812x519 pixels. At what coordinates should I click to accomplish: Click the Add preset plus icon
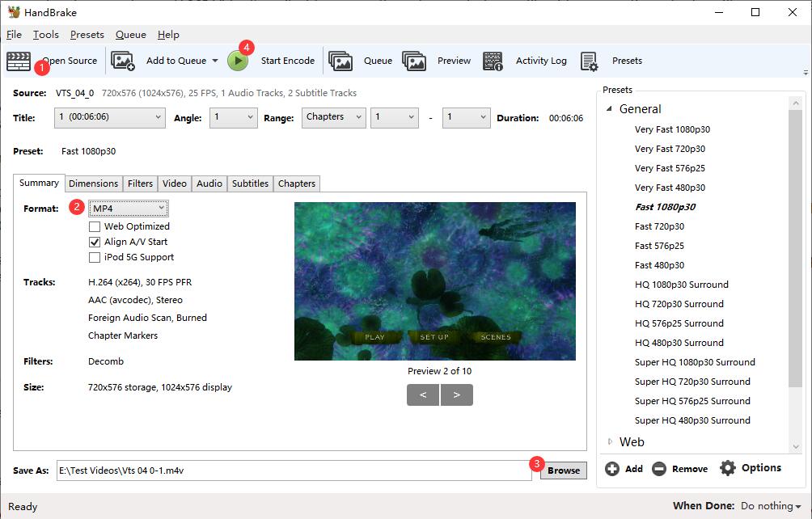click(x=612, y=469)
